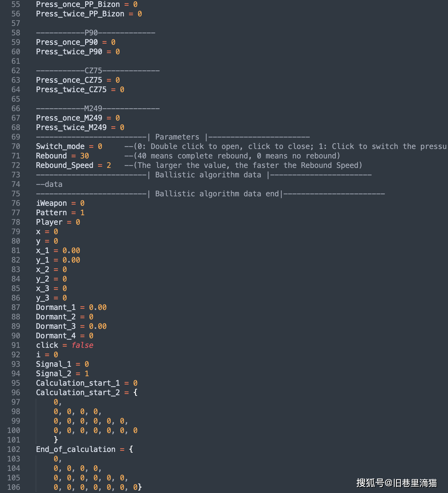This screenshot has width=448, height=493.
Task: Click the Dormant_2 variable
Action: click(x=56, y=317)
